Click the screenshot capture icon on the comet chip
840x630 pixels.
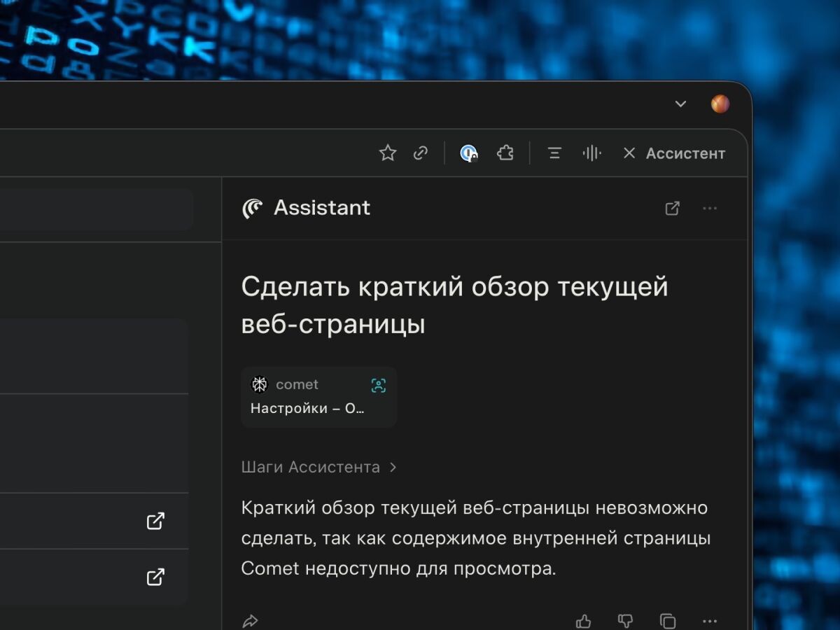point(378,384)
